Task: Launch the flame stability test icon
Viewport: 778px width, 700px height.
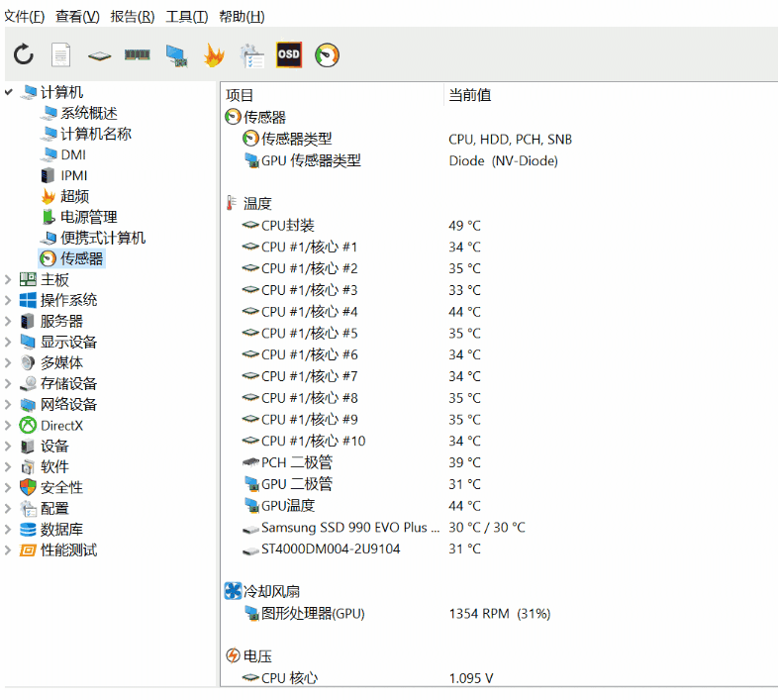Action: (x=215, y=55)
